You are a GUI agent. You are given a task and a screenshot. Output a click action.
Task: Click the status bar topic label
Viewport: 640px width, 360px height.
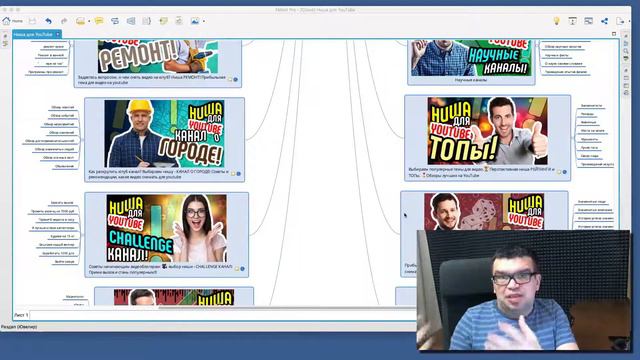point(19,327)
